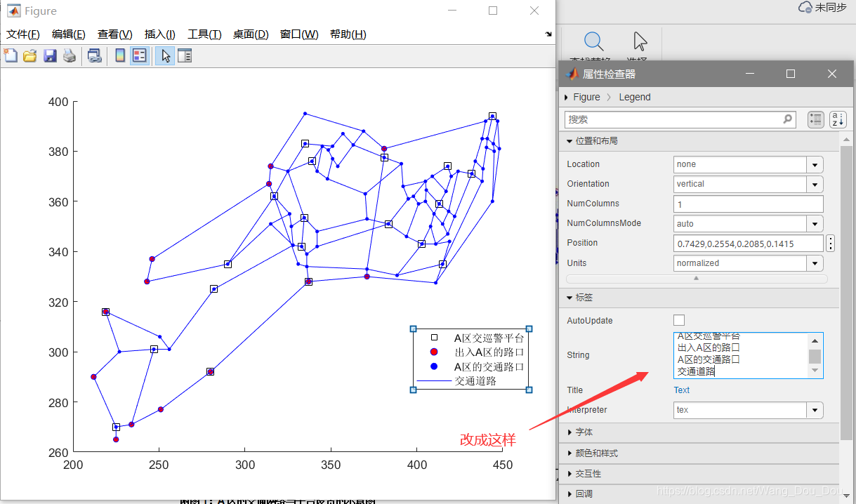The height and width of the screenshot is (504, 856).
Task: Open the 工具(T) menu
Action: tap(204, 34)
